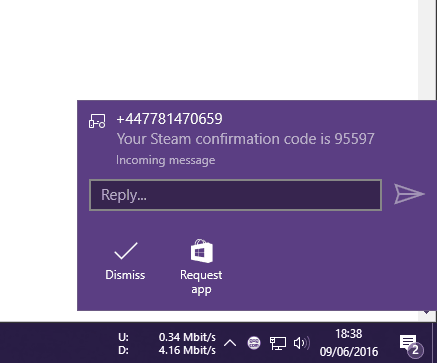Screen dimensions: 437x363
Task: Click the Store bag icon for Request app
Action: (201, 251)
